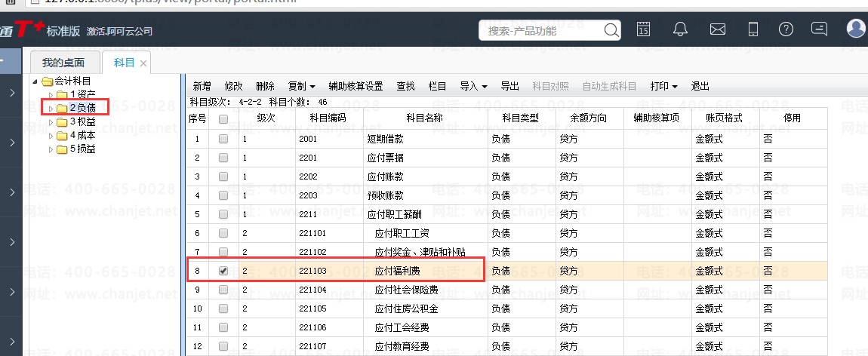Open the 复制 dropdown menu
Viewport: 868px width, 356px height.
click(x=302, y=86)
